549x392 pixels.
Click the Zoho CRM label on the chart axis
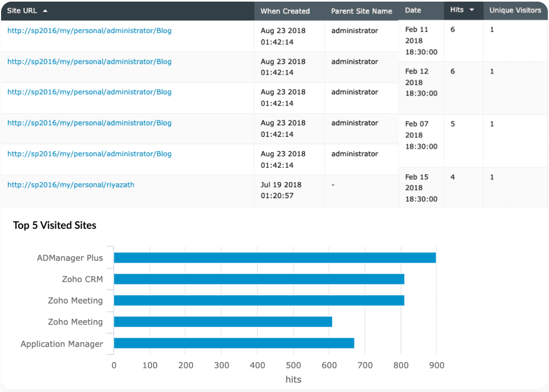[x=82, y=279]
